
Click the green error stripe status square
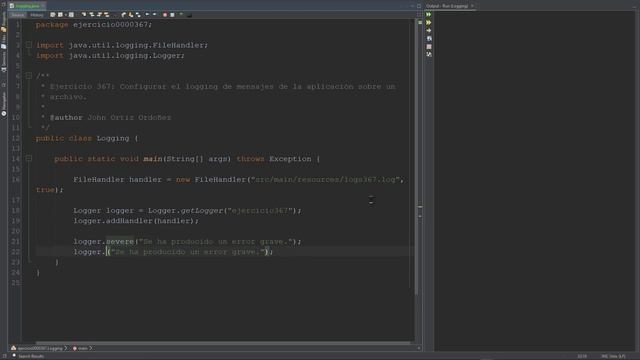click(420, 22)
